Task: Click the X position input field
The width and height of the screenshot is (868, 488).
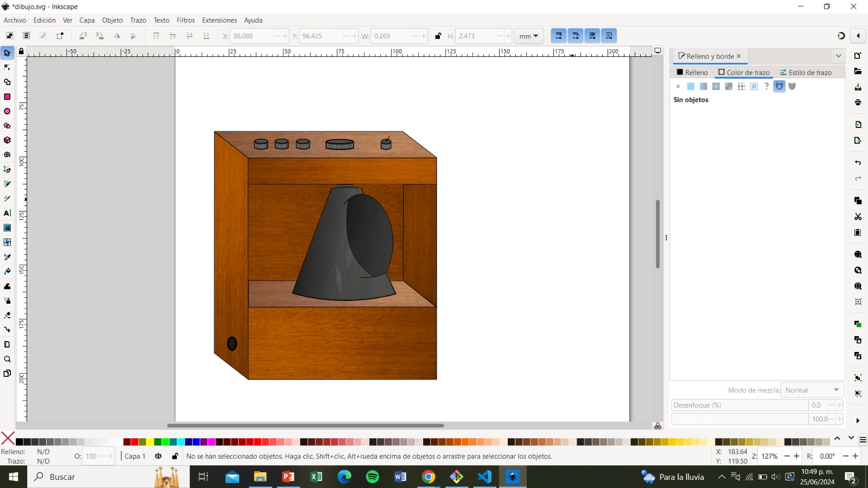Action: [252, 36]
